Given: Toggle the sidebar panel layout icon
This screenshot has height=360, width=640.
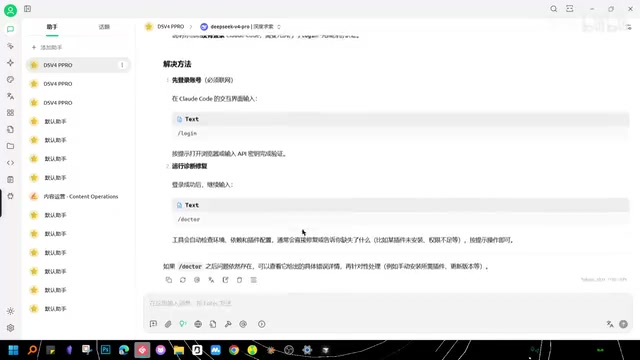Looking at the screenshot, I should click(27, 9).
